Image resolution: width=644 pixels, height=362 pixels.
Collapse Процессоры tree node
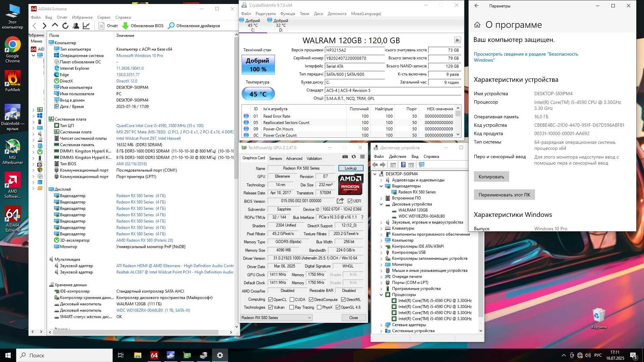pos(381,295)
